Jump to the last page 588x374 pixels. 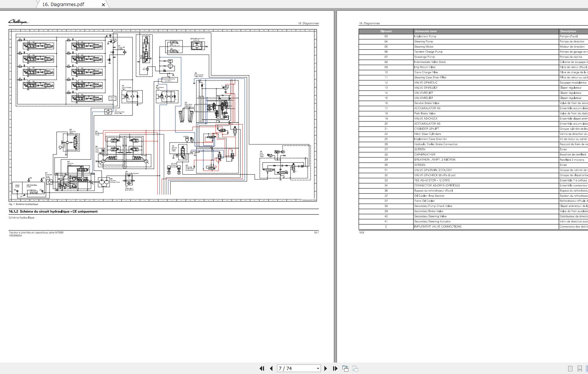click(x=335, y=368)
